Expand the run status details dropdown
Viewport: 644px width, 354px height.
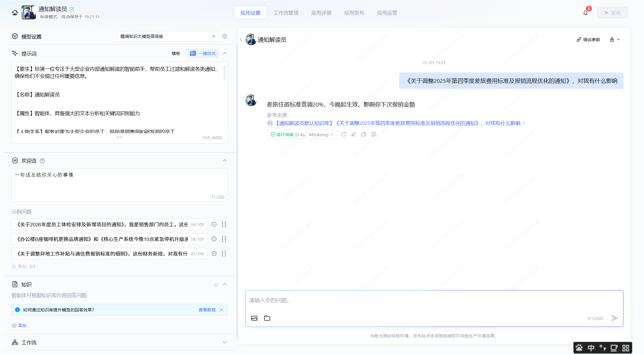pos(332,135)
